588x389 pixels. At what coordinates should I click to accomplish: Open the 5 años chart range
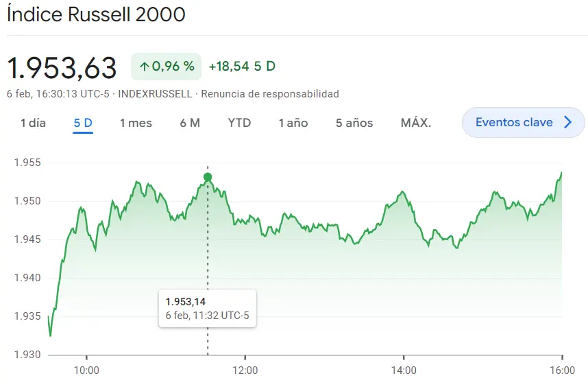354,123
